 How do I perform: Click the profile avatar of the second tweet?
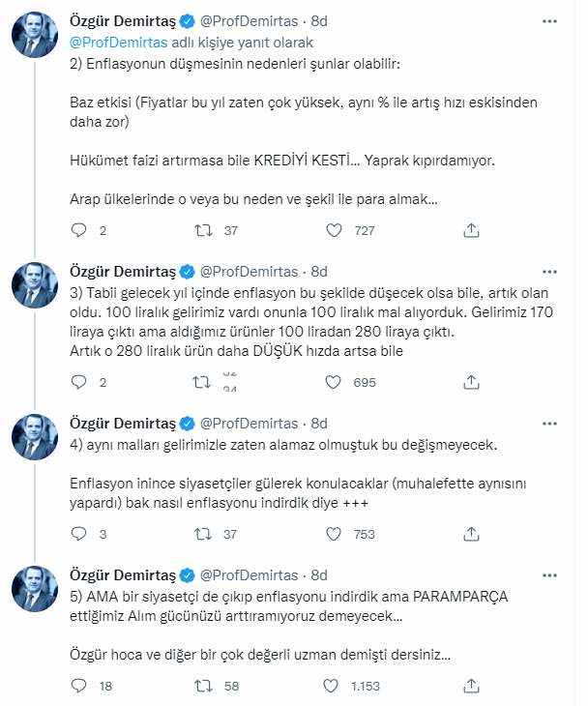point(35,285)
